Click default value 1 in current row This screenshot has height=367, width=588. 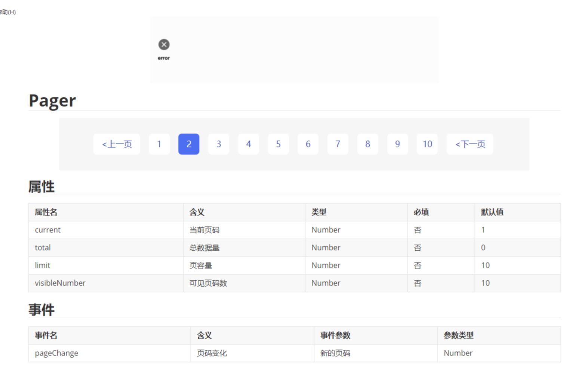(518, 230)
